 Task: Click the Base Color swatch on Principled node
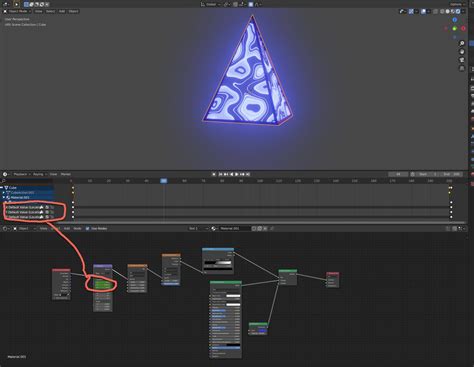click(x=233, y=296)
